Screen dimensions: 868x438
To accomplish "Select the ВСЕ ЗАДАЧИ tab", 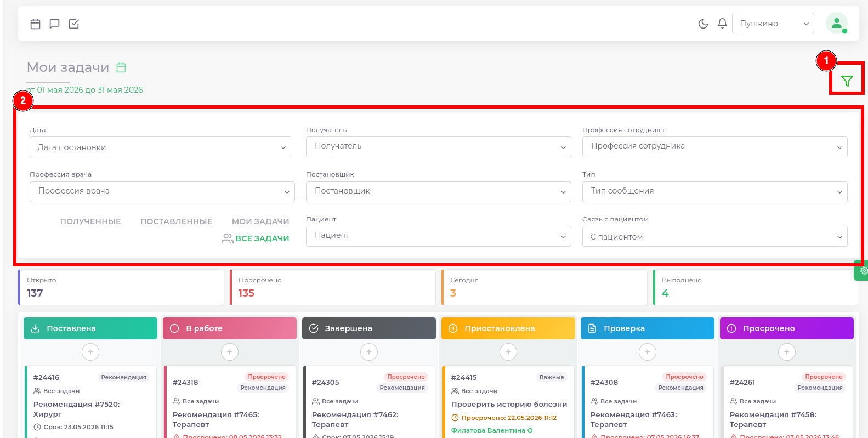I will (x=256, y=238).
